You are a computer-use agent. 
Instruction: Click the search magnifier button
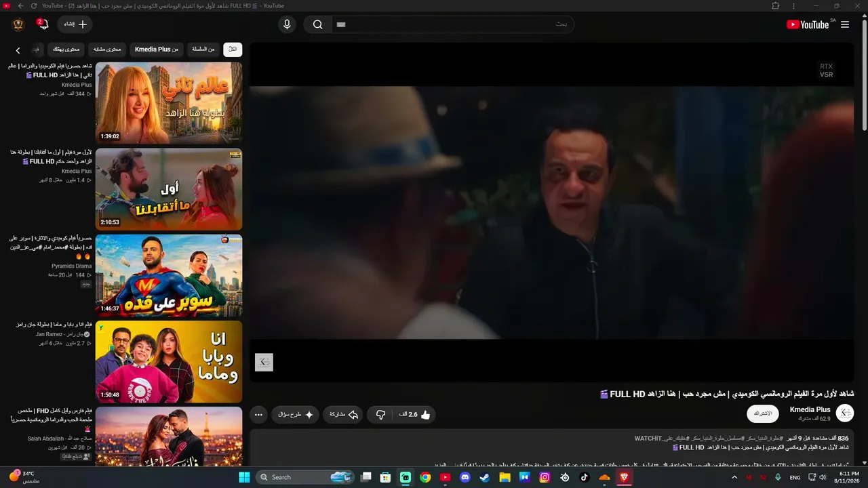click(x=317, y=24)
